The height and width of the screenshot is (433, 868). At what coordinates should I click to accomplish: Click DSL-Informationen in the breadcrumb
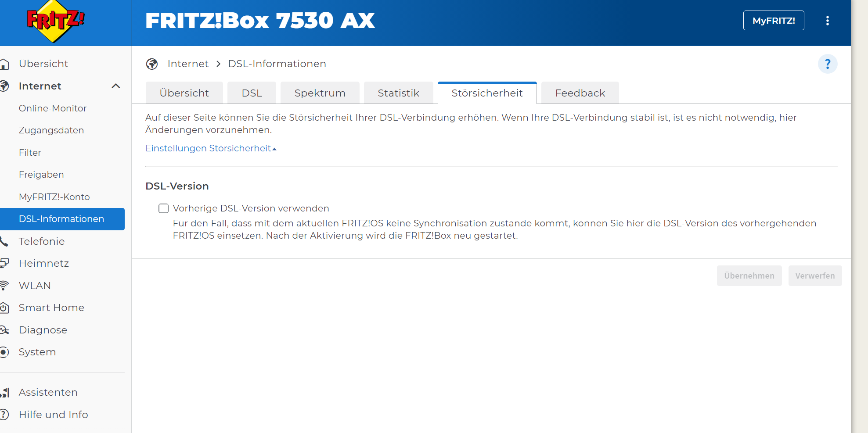coord(277,64)
